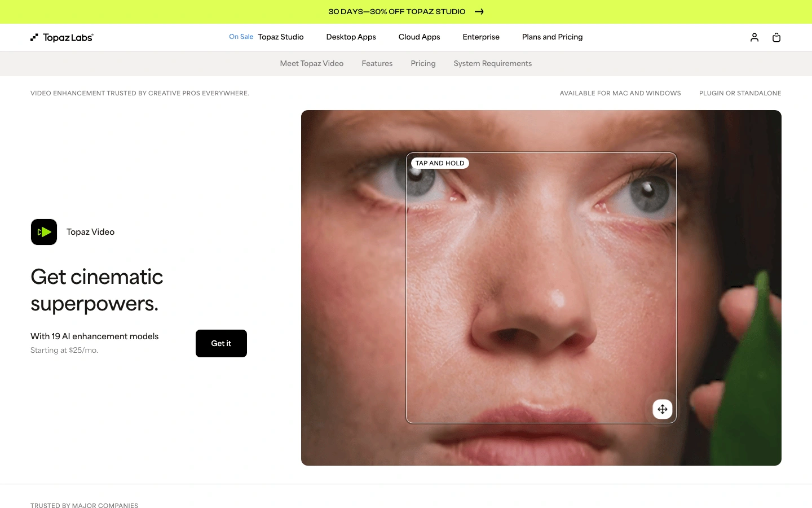812x508 pixels.
Task: Click inside the face comparison preview frame
Action: [x=541, y=288]
